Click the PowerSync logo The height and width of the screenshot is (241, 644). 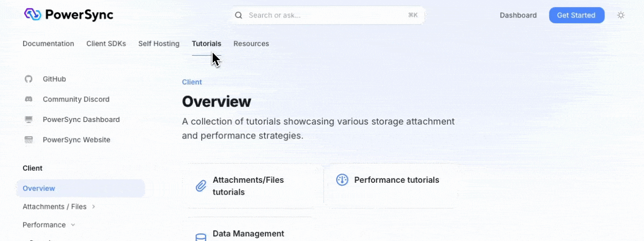pos(69,15)
